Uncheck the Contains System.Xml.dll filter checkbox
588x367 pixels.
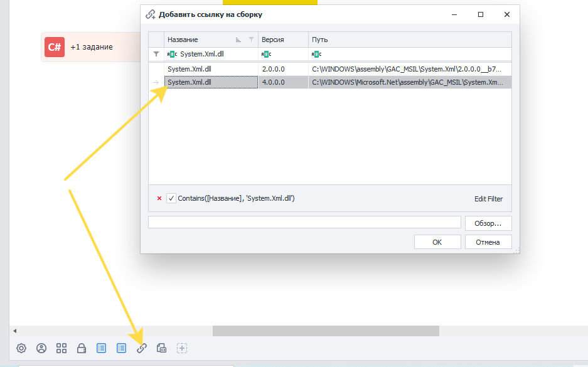(x=171, y=198)
